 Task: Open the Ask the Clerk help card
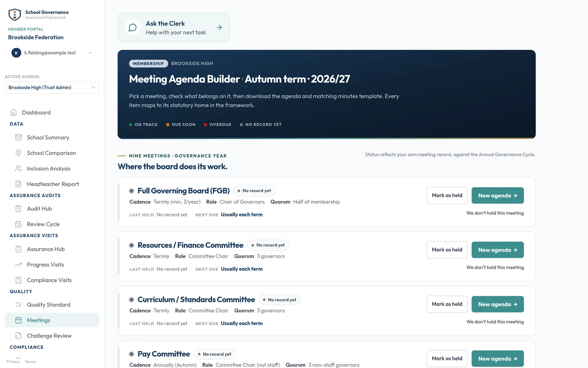click(x=173, y=28)
